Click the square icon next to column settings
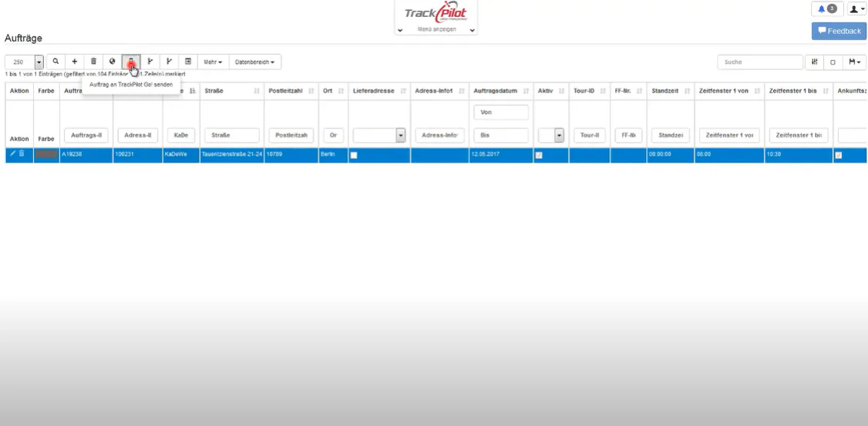This screenshot has height=426, width=868. (833, 62)
